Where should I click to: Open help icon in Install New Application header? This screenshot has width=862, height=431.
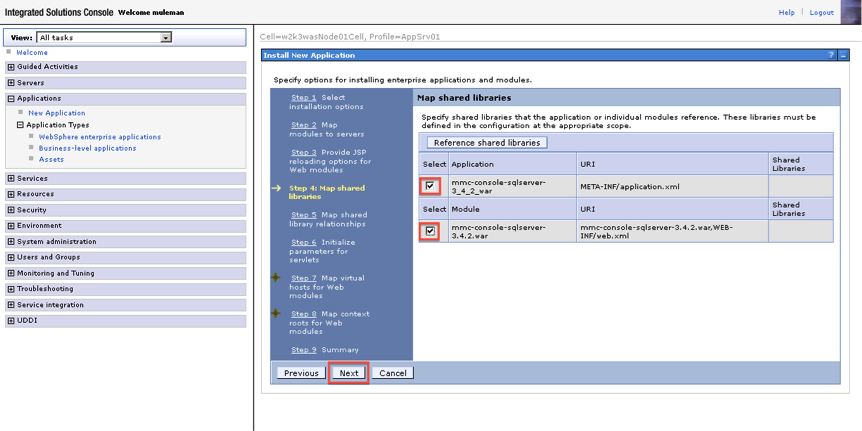(x=831, y=55)
